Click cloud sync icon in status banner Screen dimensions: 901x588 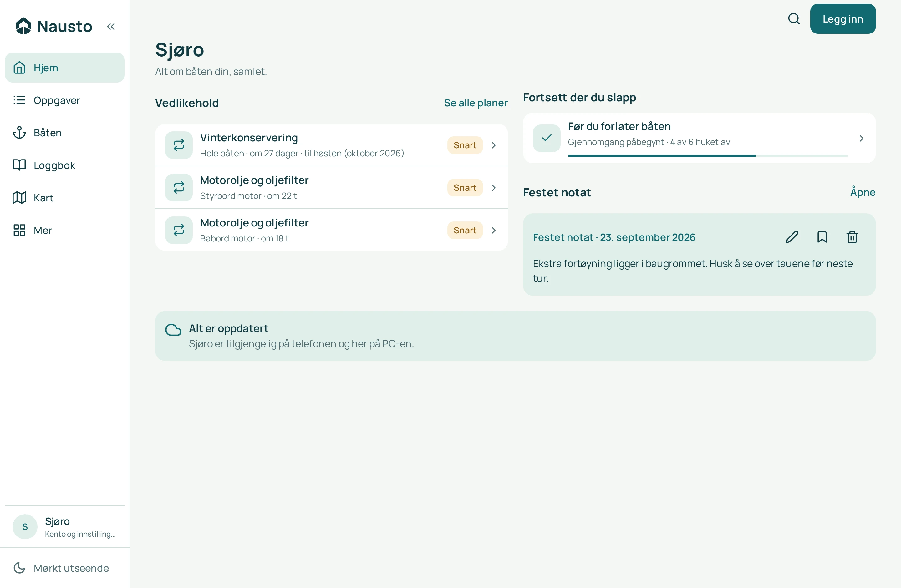pyautogui.click(x=173, y=330)
